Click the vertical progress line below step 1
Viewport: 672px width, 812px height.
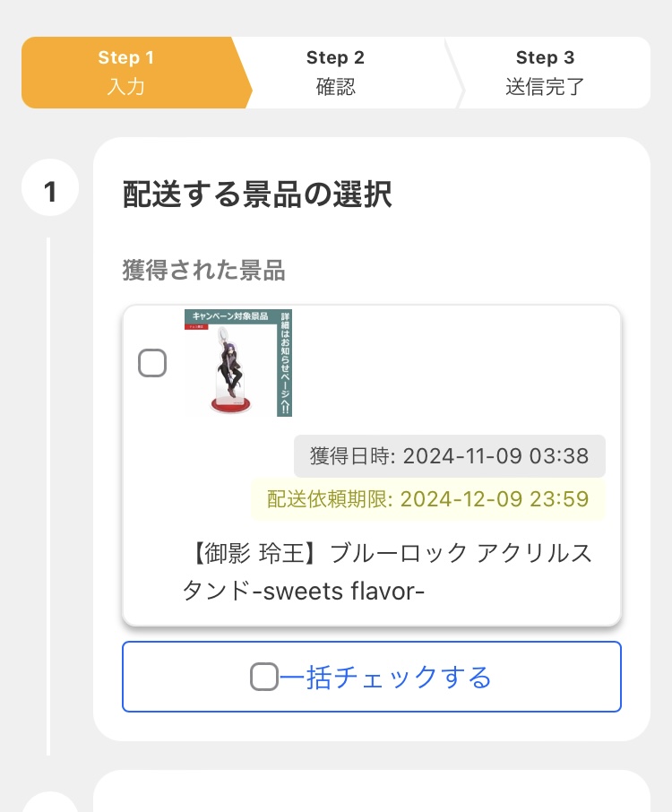(48, 497)
